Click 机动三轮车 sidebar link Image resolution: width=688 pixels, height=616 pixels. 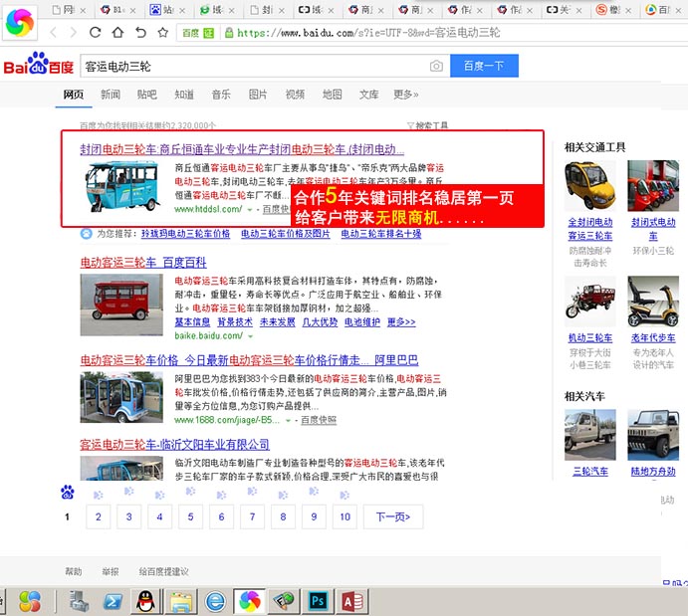pos(589,338)
